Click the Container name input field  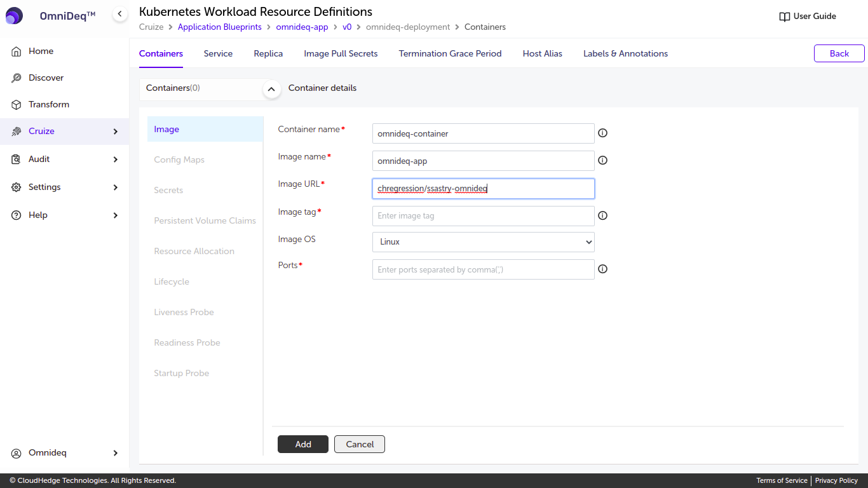(x=484, y=133)
